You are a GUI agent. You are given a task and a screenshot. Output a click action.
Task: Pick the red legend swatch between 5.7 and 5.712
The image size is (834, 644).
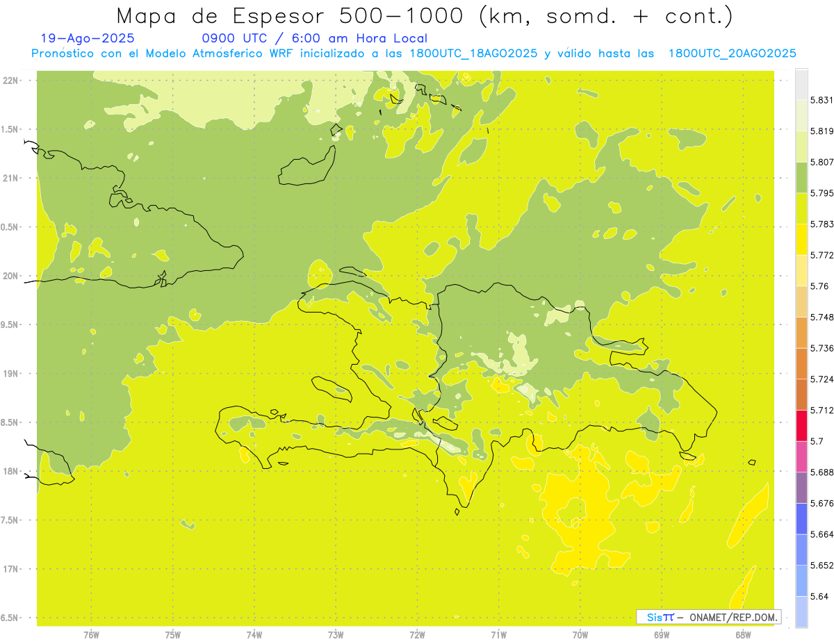click(x=801, y=426)
